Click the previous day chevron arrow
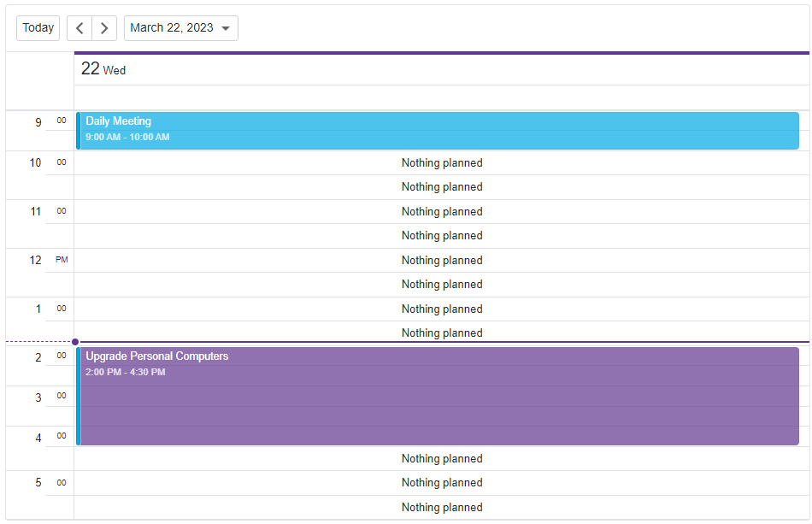Screen dimensions: 812x524 79,27
